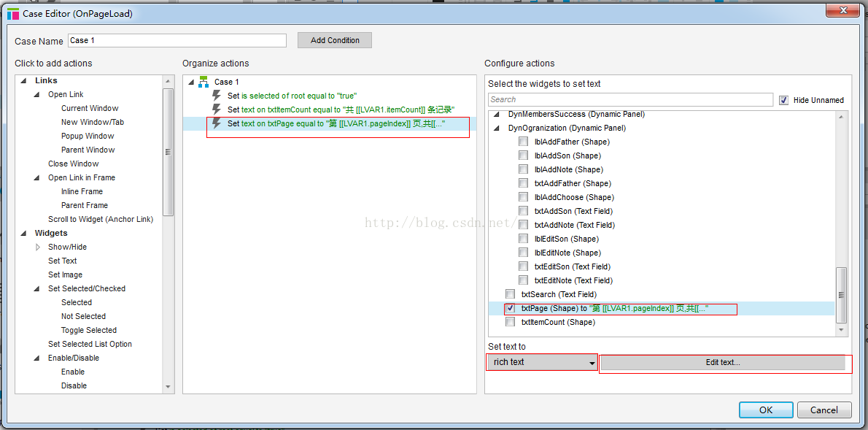Check the txtSearch (Text Field) checkbox
Viewport: 868px width, 430px height.
pos(510,294)
